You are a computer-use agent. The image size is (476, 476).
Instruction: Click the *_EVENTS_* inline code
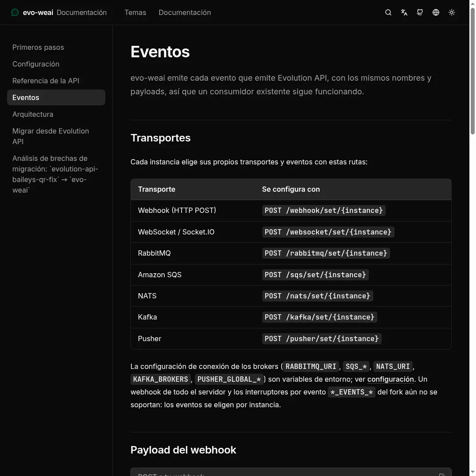coord(352,392)
